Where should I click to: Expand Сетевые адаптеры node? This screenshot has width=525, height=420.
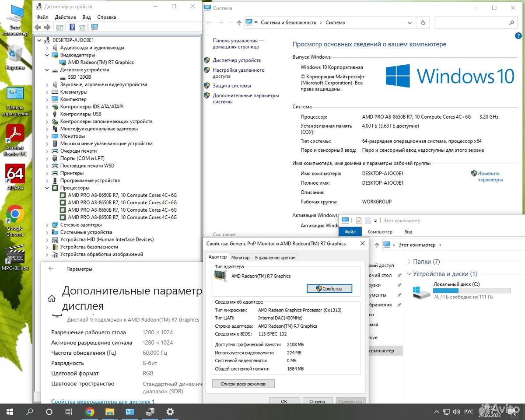pos(47,225)
